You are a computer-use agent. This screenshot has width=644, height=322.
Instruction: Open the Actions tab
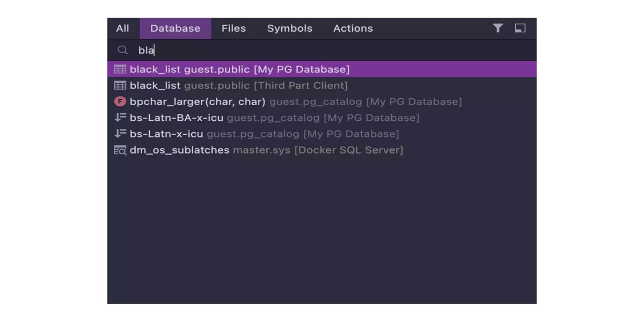[353, 28]
